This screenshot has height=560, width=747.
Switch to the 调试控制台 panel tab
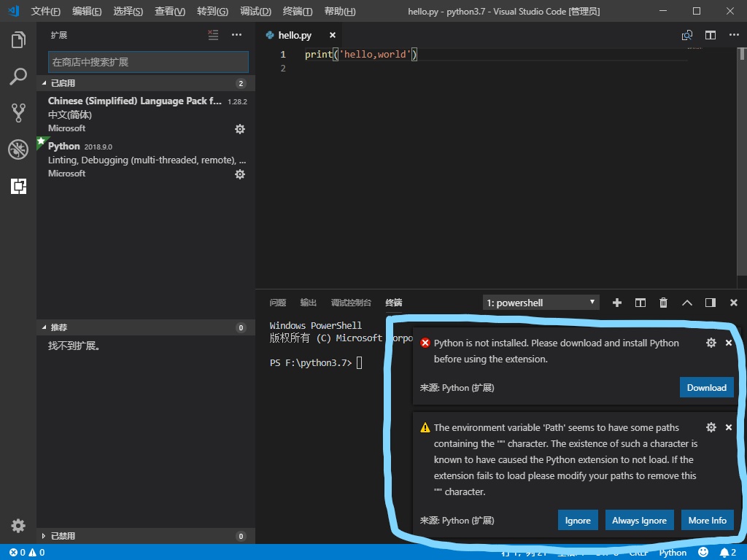pyautogui.click(x=351, y=303)
